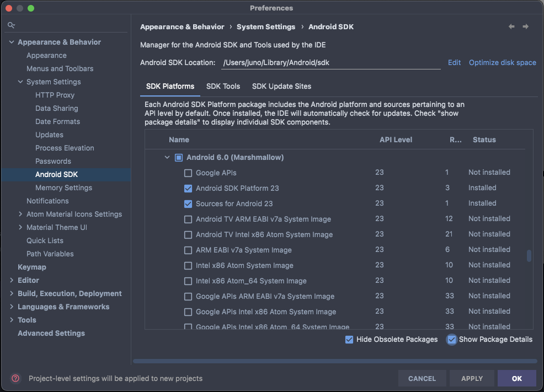The height and width of the screenshot is (392, 544).
Task: Click System Settings in the breadcrumb
Action: 266,26
